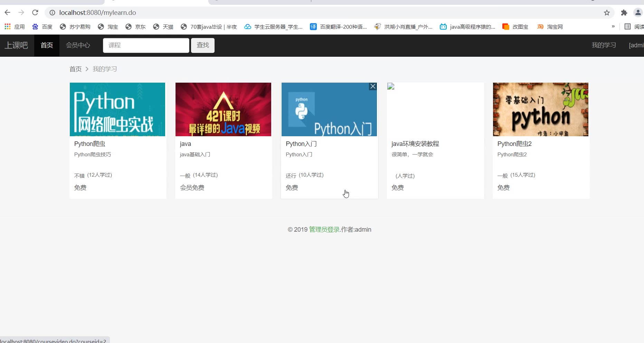644x343 pixels.
Task: Open the 零基础入门 python course thumbnail
Action: pyautogui.click(x=541, y=109)
